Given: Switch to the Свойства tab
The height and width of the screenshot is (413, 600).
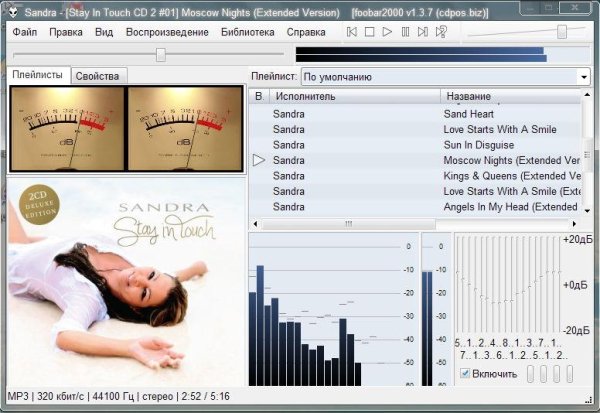Looking at the screenshot, I should click(97, 76).
